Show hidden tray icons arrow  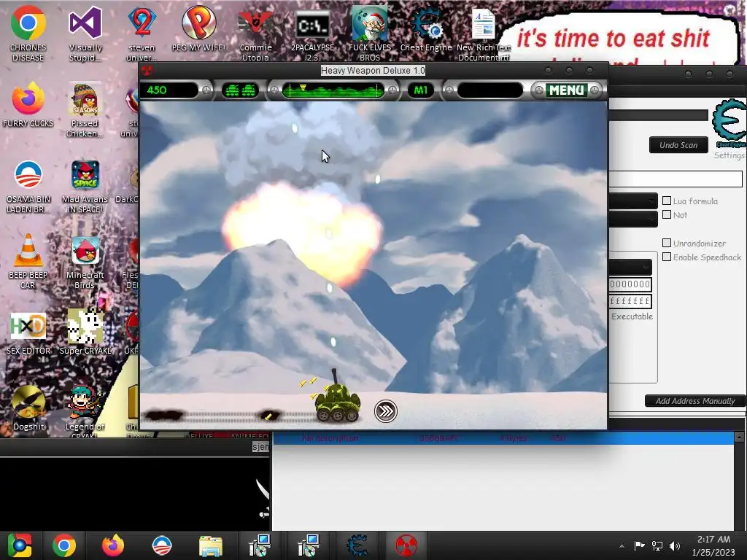(622, 546)
